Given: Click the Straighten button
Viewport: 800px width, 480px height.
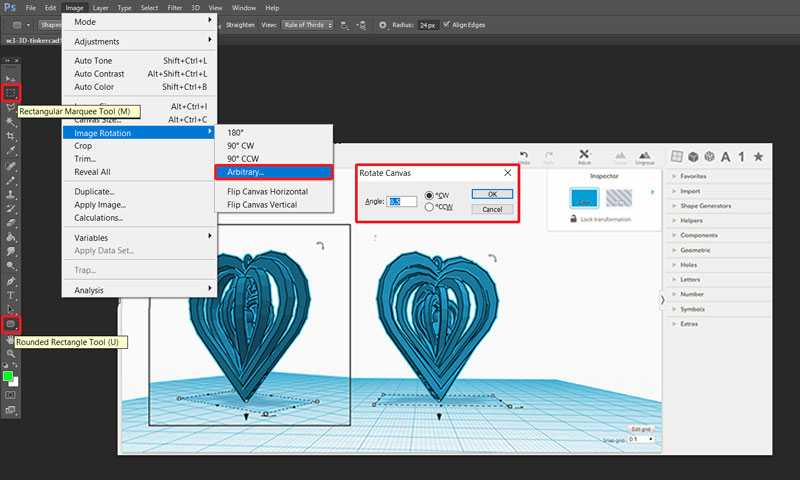Looking at the screenshot, I should [240, 24].
